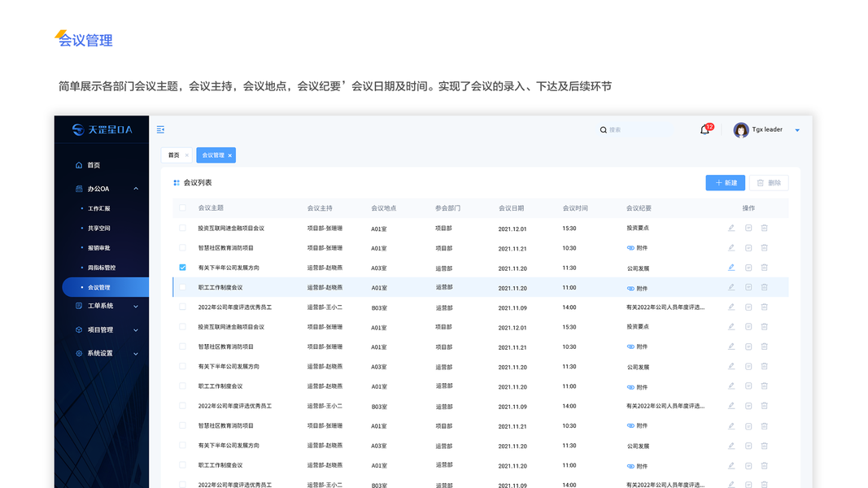Click the blue 新建 button
This screenshot has width=868, height=488.
(725, 182)
